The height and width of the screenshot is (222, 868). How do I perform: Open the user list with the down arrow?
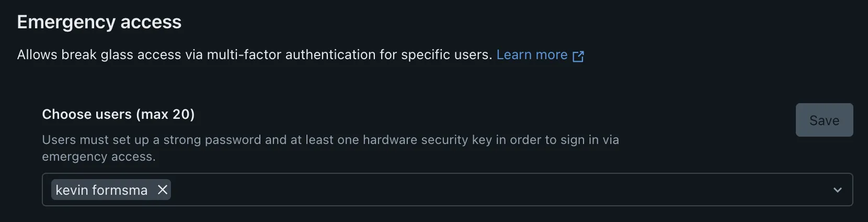[837, 190]
